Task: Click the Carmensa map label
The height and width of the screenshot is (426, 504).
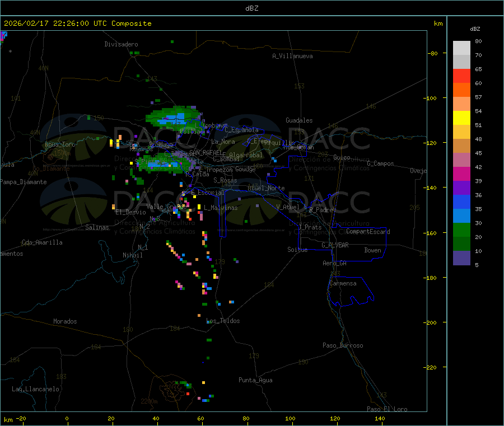Action: pos(343,283)
